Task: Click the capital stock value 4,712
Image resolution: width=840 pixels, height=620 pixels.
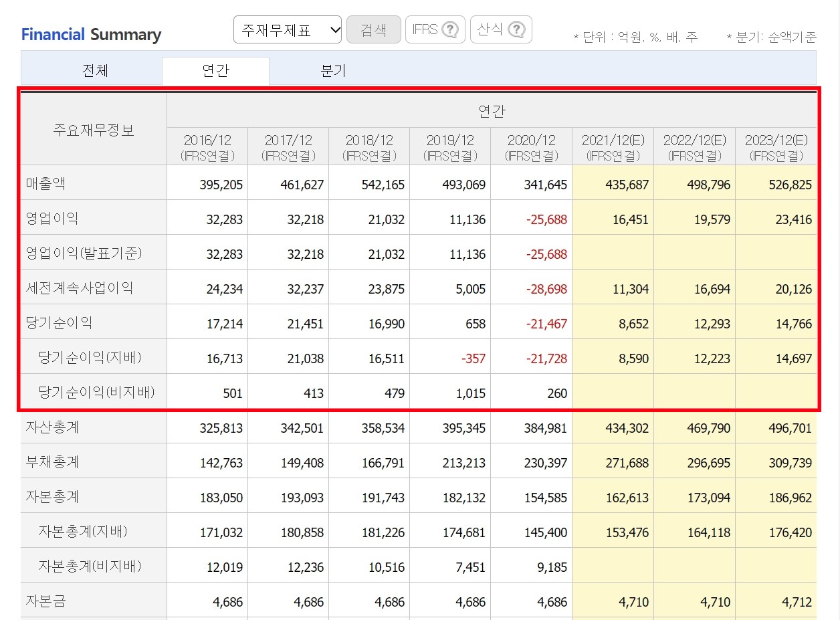Action: click(x=796, y=603)
